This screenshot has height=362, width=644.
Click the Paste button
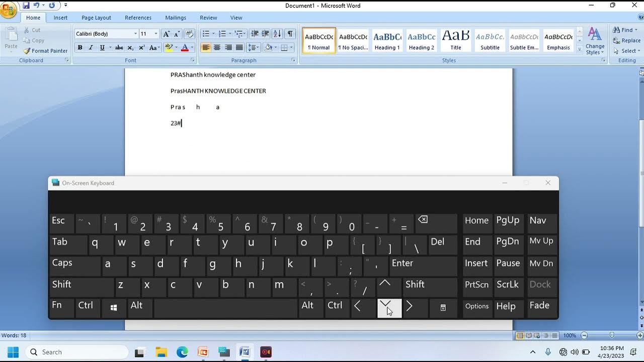tap(11, 40)
